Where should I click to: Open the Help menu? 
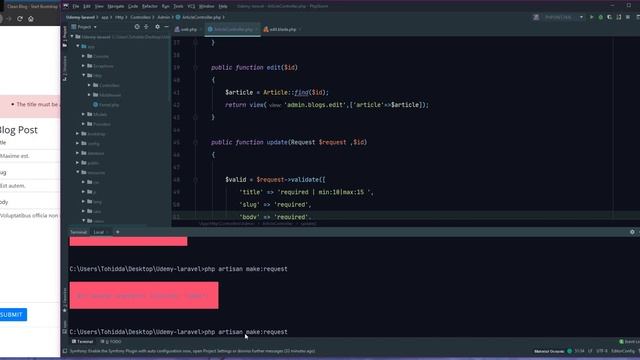point(223,6)
